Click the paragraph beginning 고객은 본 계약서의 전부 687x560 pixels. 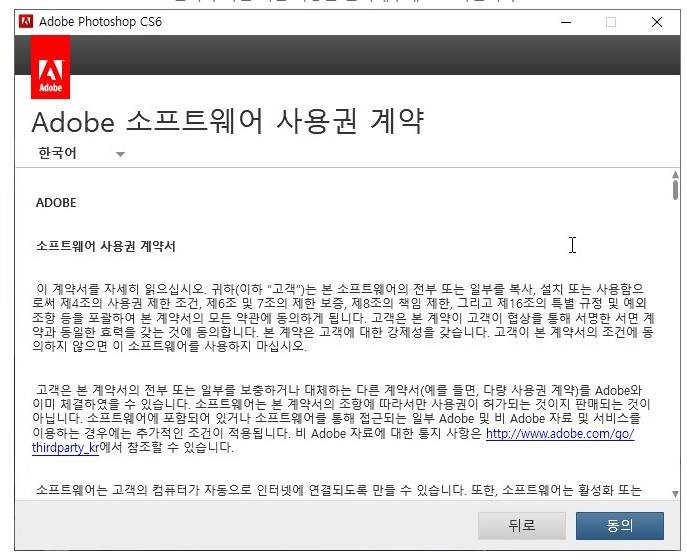pyautogui.click(x=342, y=418)
